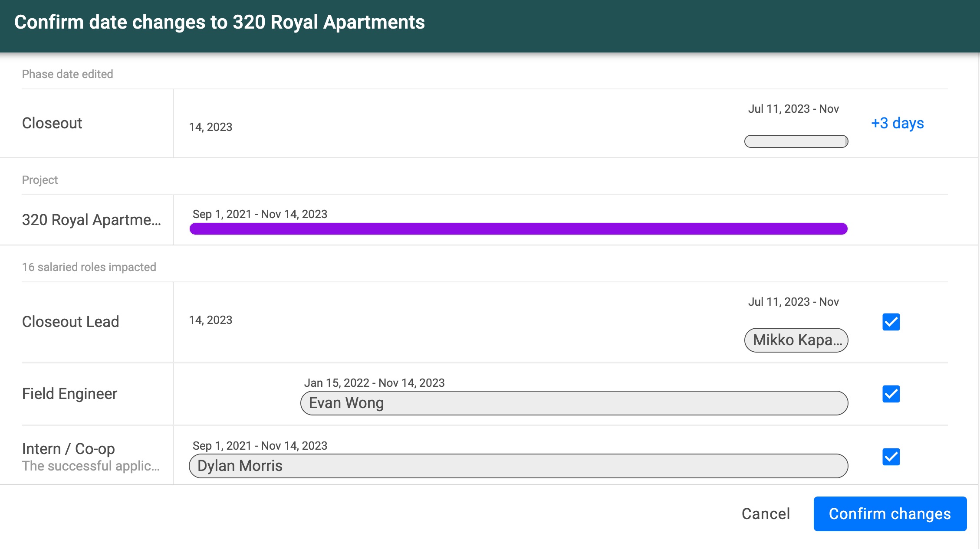Click the Closeout Lead role label
Screen dimensions: 980x549
pos(70,322)
